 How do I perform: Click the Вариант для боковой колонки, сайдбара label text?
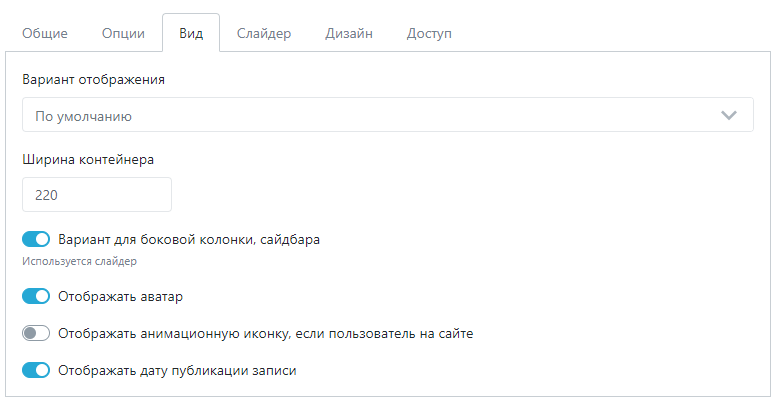pyautogui.click(x=189, y=240)
